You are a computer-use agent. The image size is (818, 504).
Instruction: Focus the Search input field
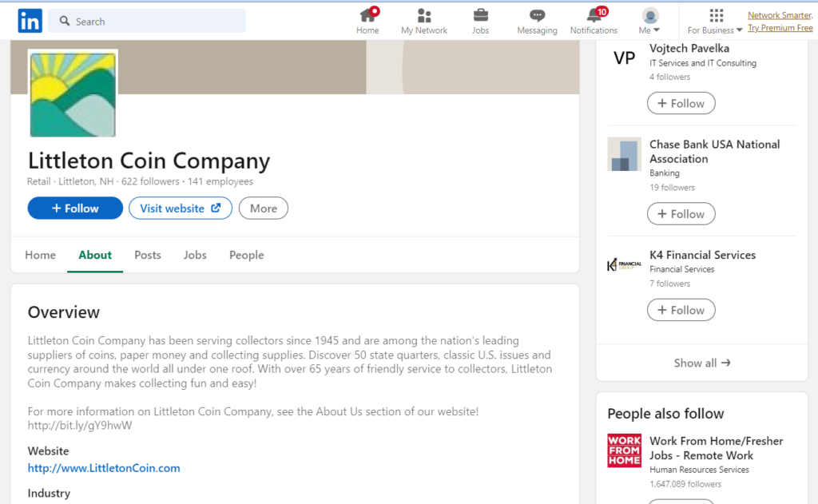tap(147, 21)
